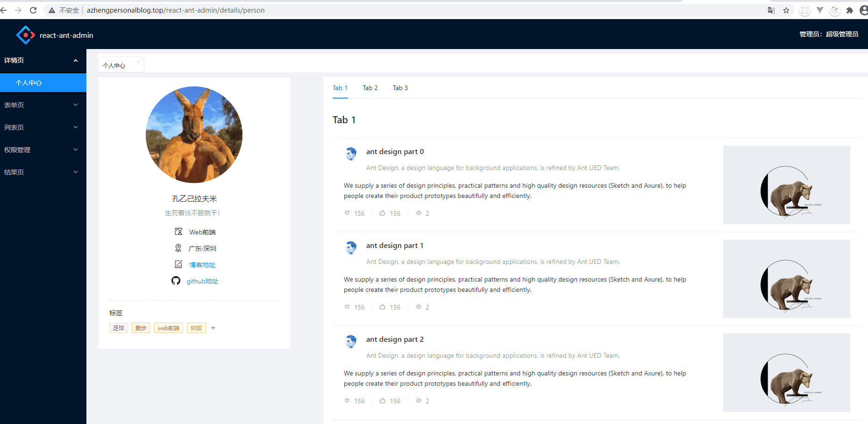Click comment icon on ant design part 0
868x424 pixels.
(x=419, y=213)
